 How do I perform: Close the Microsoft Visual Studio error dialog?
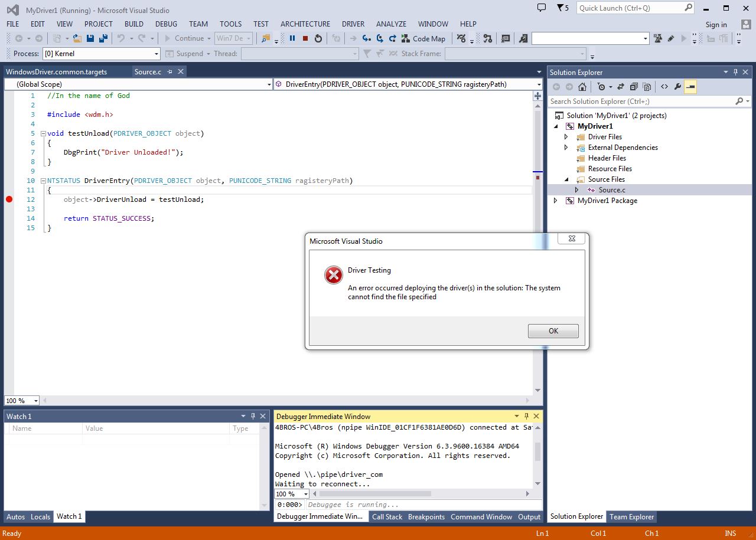pos(572,238)
